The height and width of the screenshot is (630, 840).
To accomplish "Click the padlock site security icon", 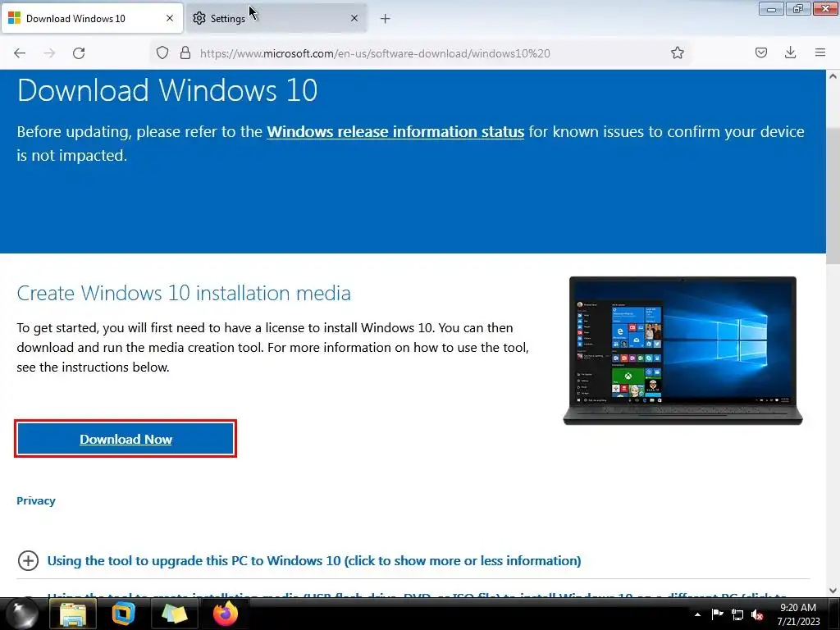I will (x=185, y=52).
